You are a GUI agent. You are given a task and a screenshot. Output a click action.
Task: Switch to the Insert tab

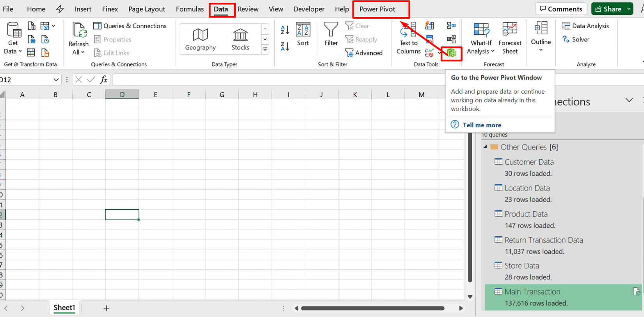point(83,9)
